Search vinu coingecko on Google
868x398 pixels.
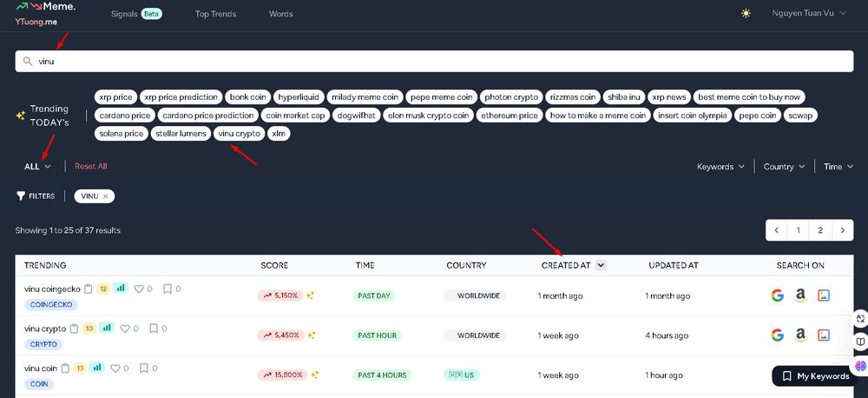click(778, 295)
